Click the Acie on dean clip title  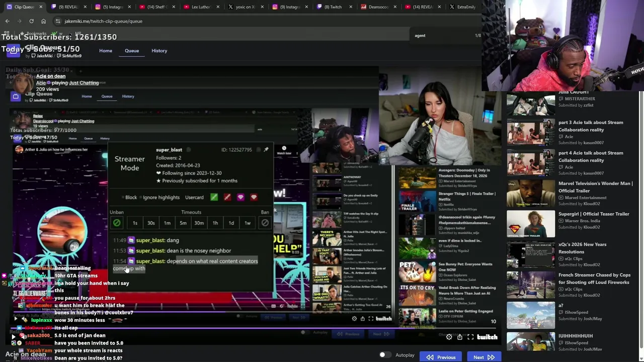coord(51,76)
